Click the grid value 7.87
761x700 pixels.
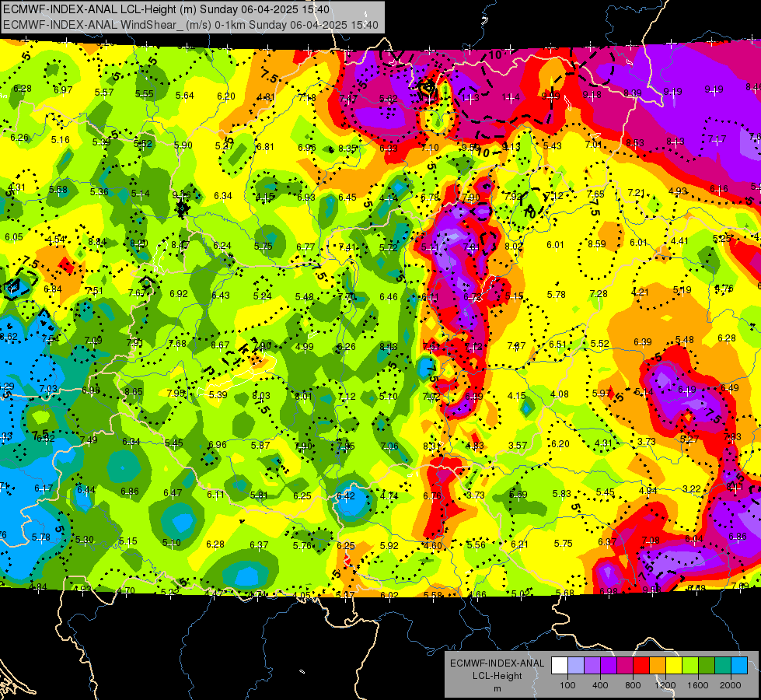point(516,346)
